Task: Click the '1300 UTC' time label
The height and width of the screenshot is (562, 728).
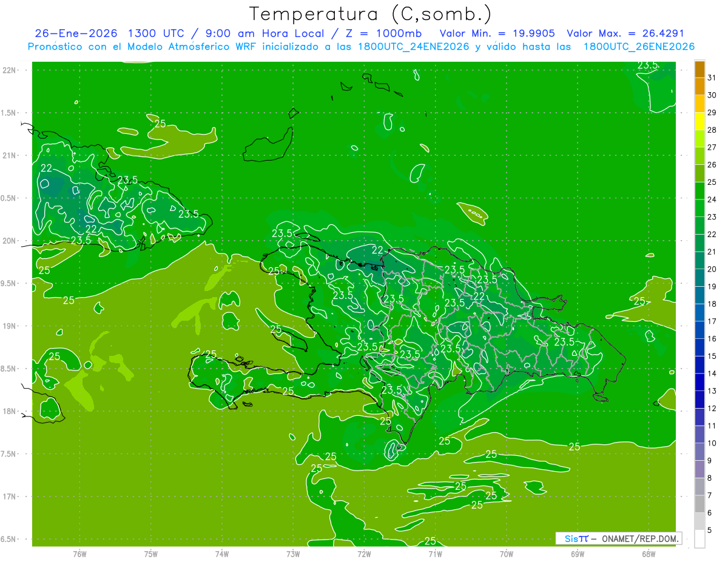Action: [157, 33]
